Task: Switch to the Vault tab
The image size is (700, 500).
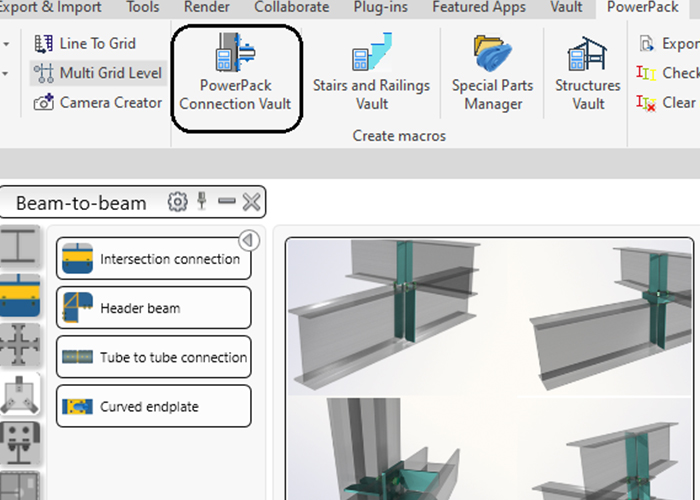Action: click(x=566, y=7)
